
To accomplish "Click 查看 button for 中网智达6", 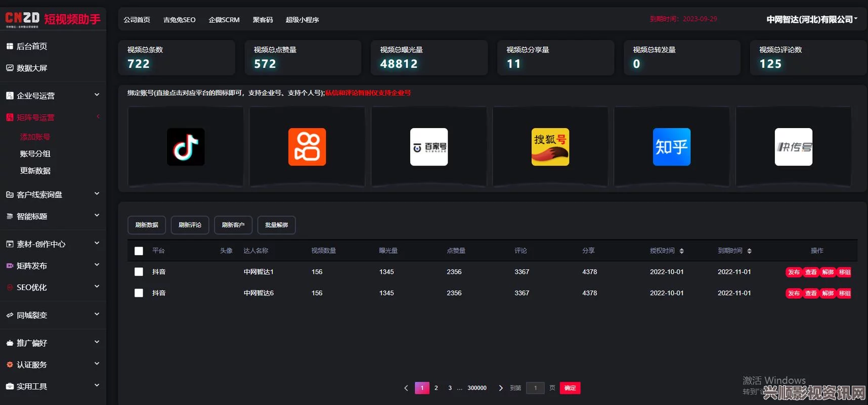I will click(x=811, y=294).
